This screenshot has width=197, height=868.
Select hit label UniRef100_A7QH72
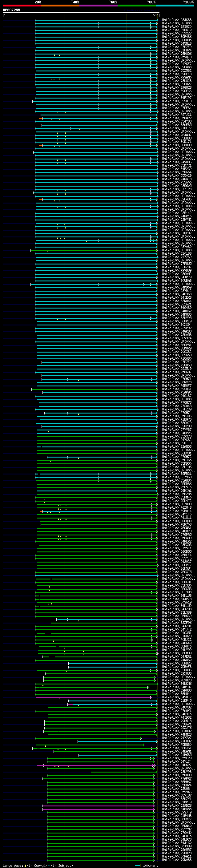point(177,457)
